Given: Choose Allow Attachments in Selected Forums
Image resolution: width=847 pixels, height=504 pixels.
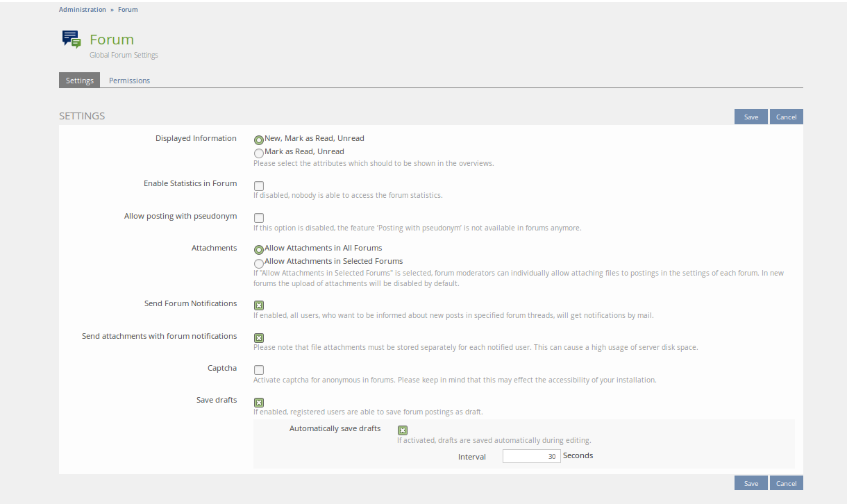Looking at the screenshot, I should 259,263.
